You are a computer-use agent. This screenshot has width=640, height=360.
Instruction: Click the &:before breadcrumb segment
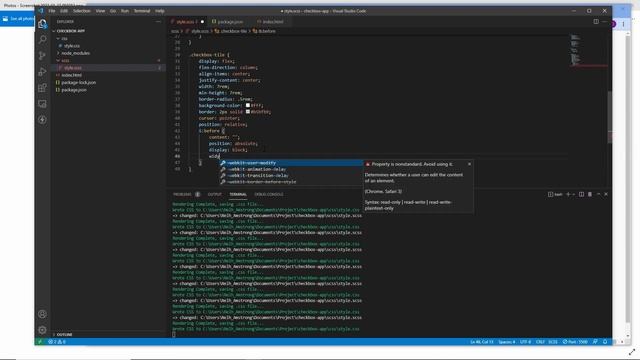tap(264, 31)
